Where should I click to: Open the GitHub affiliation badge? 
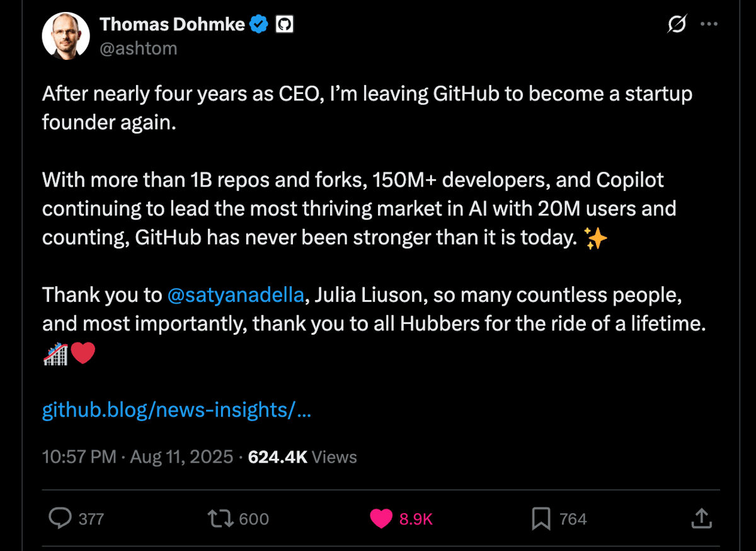click(x=285, y=25)
